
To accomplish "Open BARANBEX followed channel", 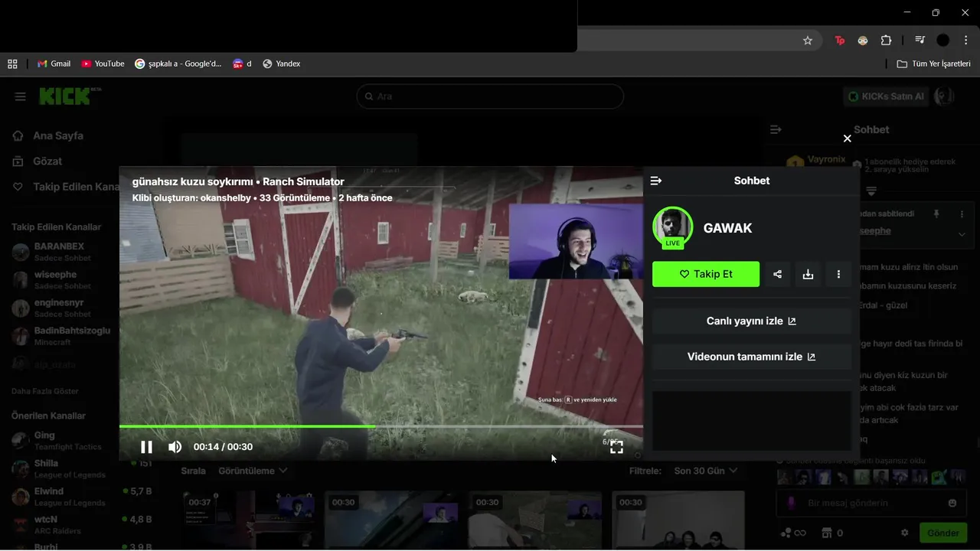I will click(60, 252).
